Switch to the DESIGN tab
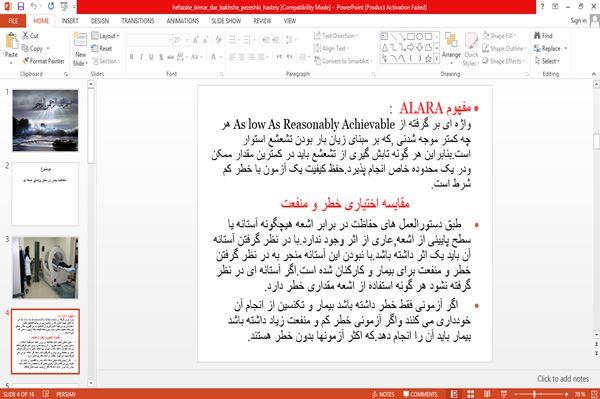The width and height of the screenshot is (600, 399). (x=100, y=21)
